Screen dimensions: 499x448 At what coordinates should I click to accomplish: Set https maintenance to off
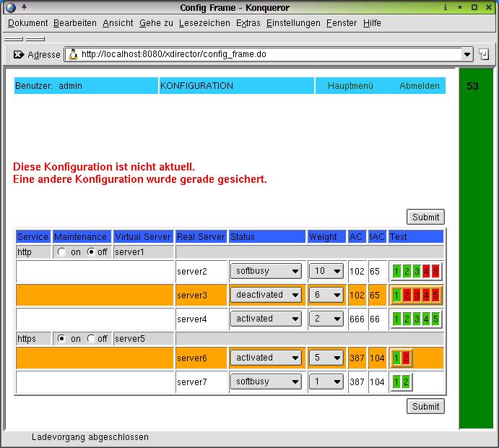91,339
